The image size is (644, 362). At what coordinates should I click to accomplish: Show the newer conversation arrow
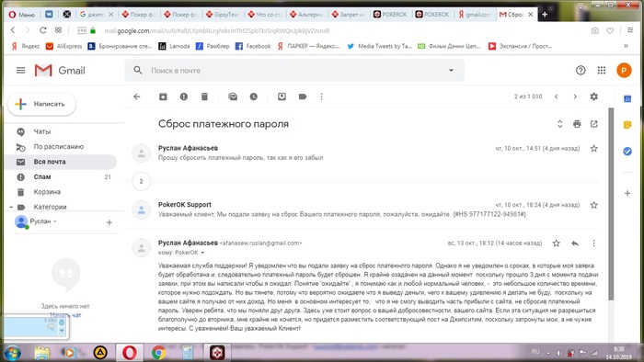coord(557,96)
